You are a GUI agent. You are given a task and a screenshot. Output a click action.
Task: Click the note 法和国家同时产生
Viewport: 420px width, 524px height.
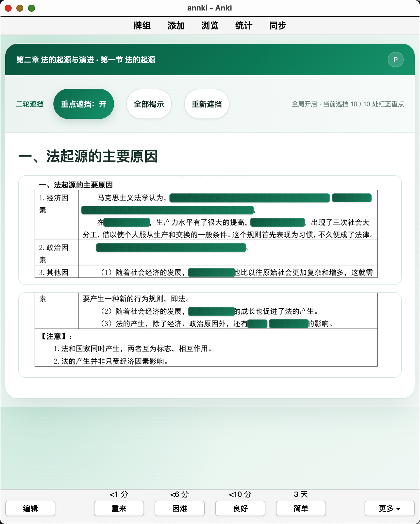pos(133,349)
